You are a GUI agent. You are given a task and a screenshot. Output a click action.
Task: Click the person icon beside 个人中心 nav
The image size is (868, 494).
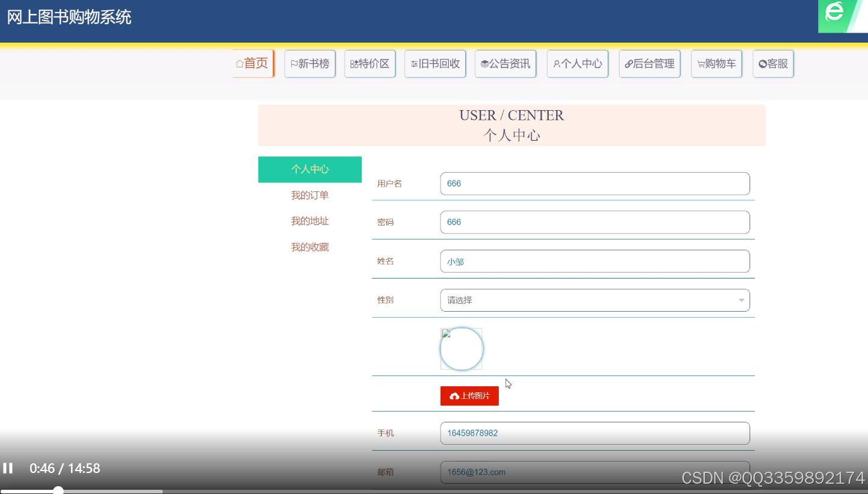557,64
